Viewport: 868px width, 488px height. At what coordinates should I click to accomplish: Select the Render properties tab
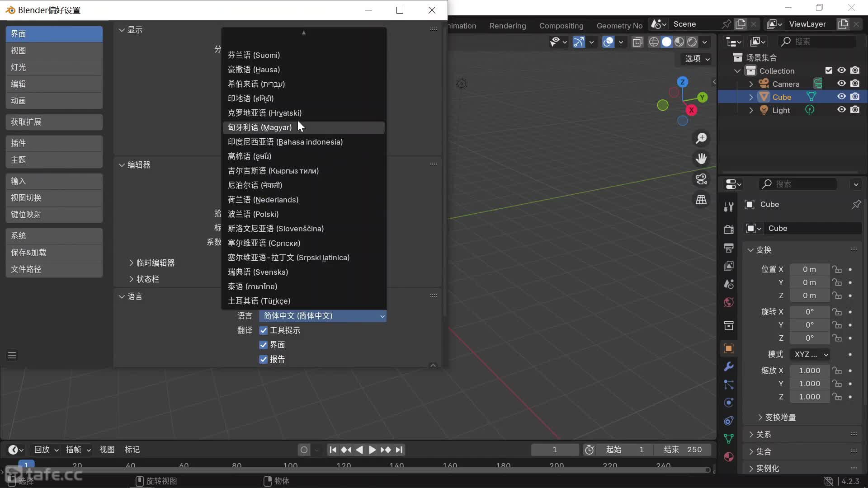(729, 229)
